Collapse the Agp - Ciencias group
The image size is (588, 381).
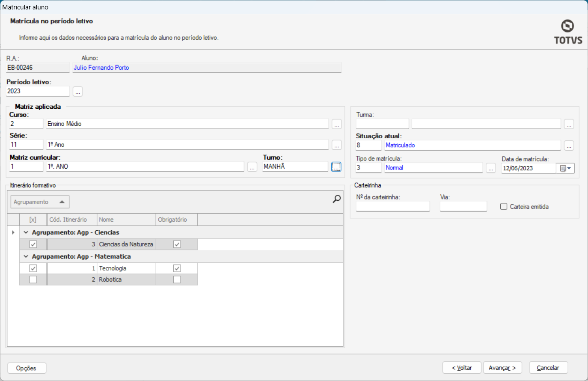(x=26, y=232)
